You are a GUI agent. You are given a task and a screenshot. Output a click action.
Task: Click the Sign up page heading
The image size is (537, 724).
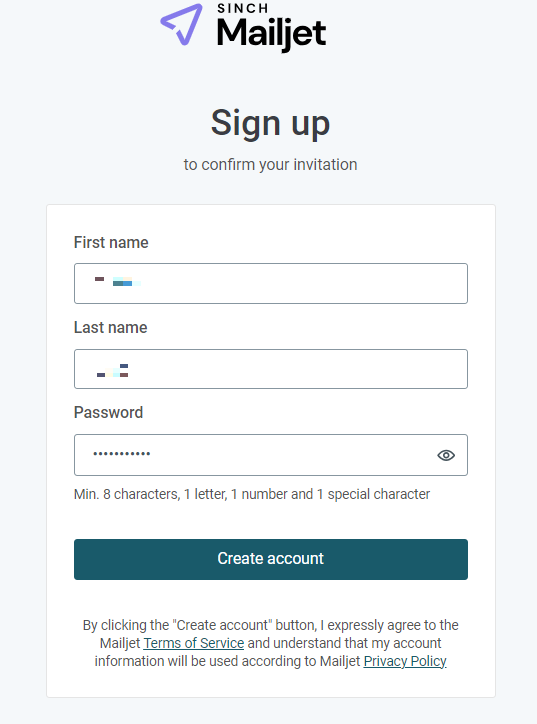[271, 123]
